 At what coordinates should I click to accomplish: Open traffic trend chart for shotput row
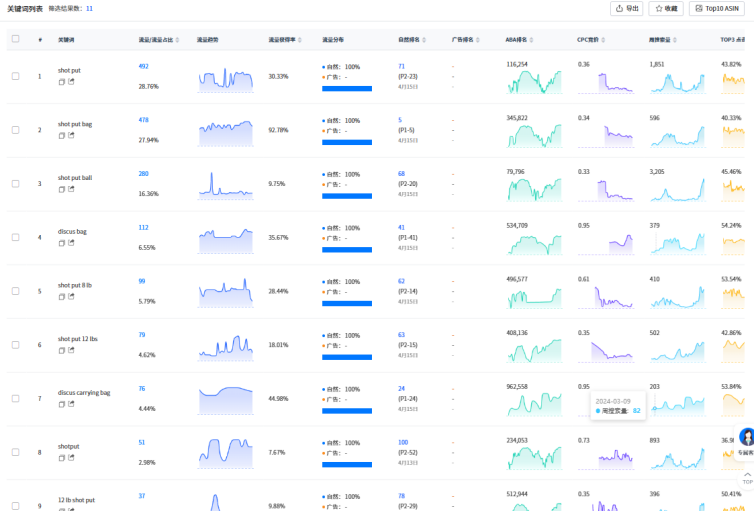point(226,453)
